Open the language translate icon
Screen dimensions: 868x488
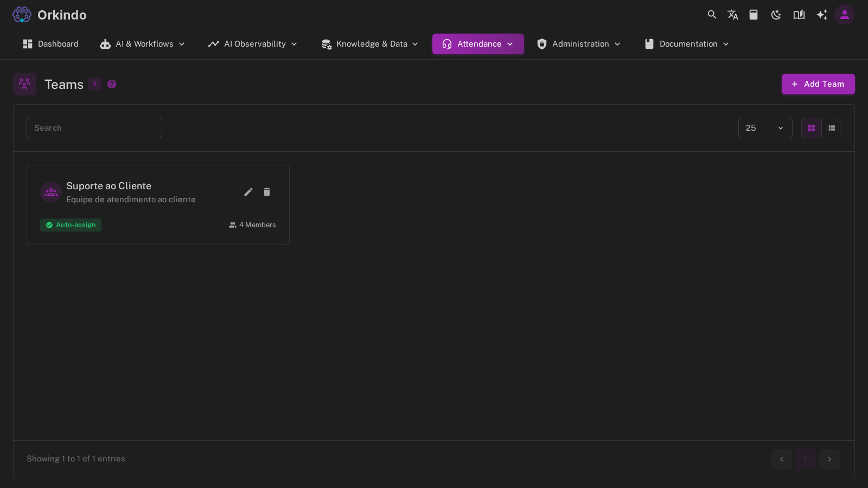point(733,15)
